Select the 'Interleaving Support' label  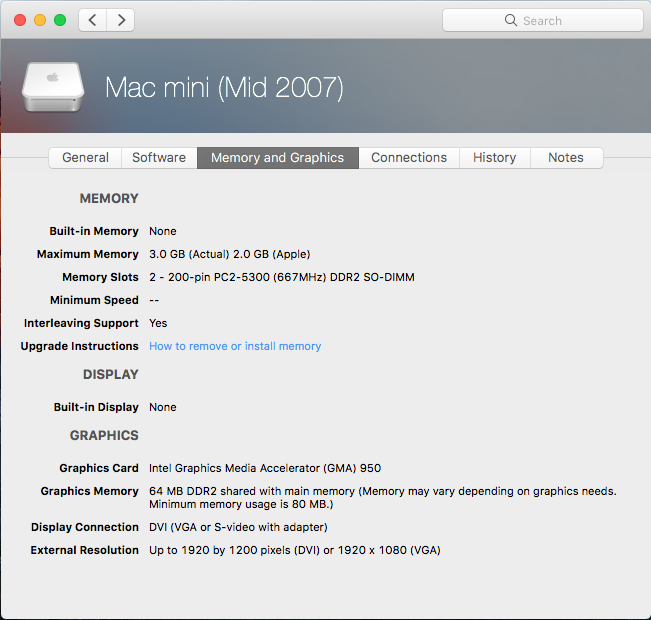tap(81, 323)
